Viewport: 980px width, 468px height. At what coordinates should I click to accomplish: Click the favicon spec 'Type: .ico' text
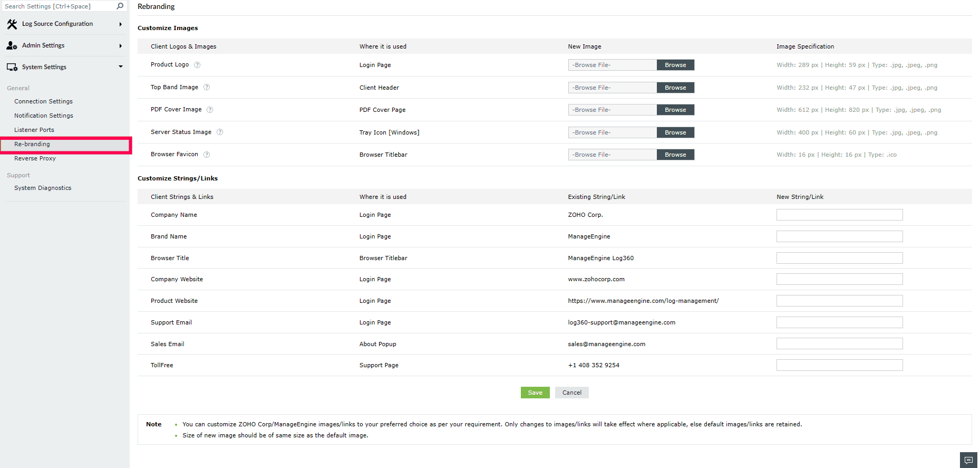coord(882,155)
